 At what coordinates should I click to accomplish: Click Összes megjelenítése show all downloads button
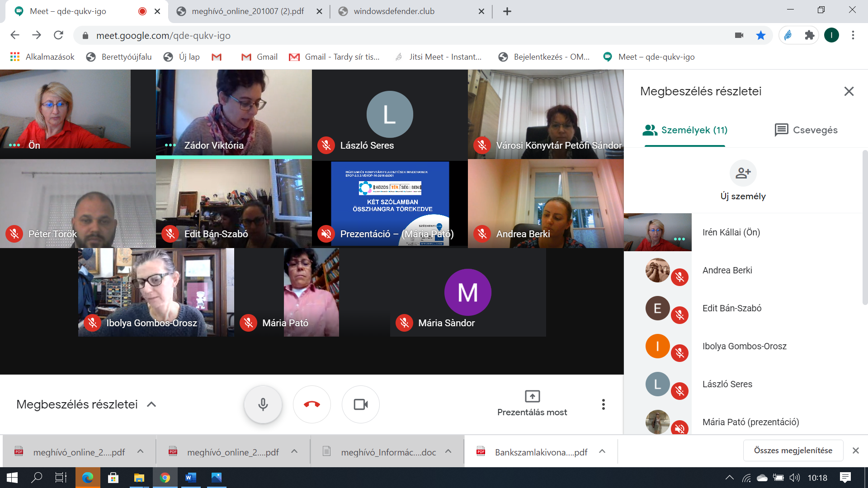(x=793, y=450)
